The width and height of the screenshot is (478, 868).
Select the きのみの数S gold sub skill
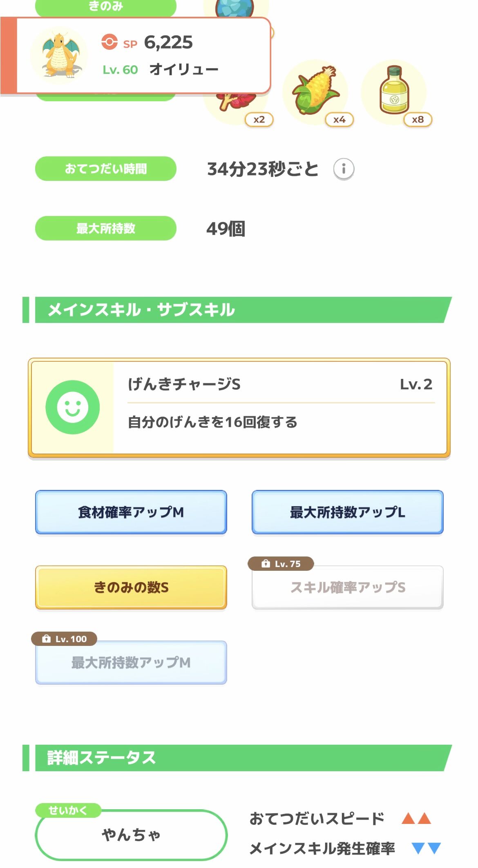click(x=131, y=587)
